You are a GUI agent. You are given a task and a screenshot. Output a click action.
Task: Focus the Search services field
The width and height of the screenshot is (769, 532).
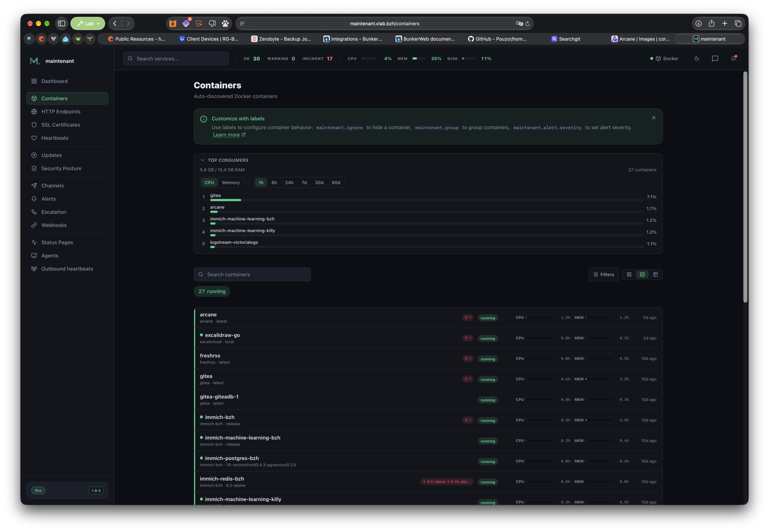pos(176,58)
